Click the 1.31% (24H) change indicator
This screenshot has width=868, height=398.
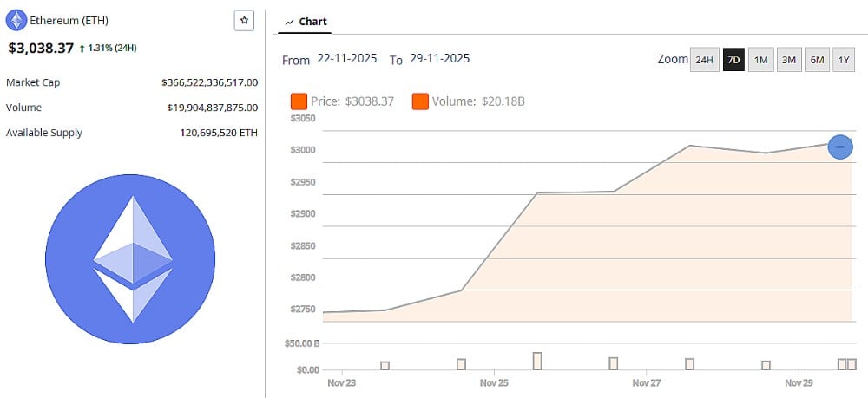pos(108,48)
